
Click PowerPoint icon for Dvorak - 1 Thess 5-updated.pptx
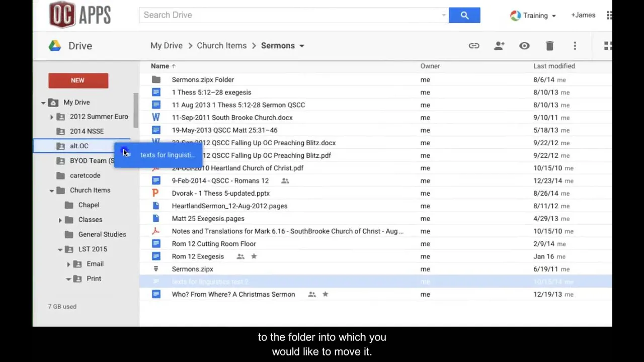coord(156,193)
